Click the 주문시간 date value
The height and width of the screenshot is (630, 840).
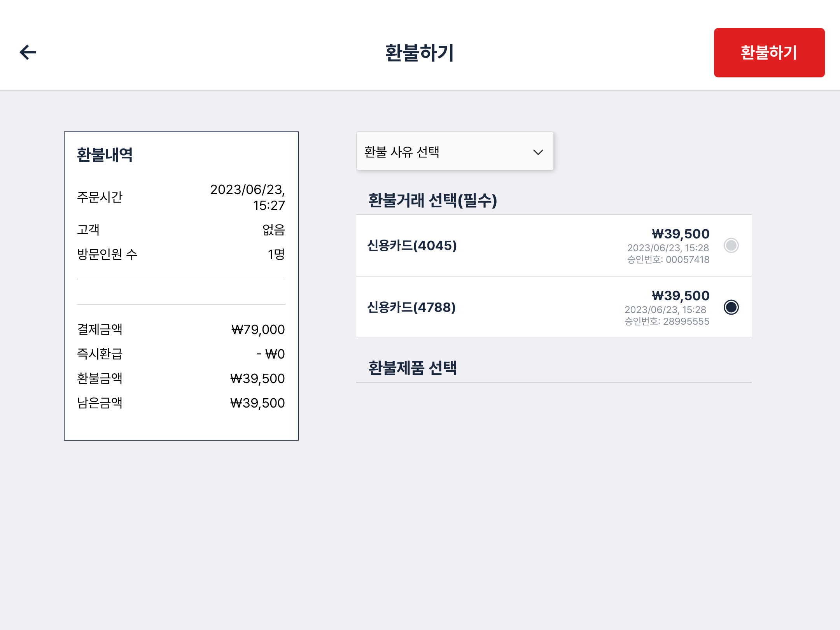tap(248, 197)
